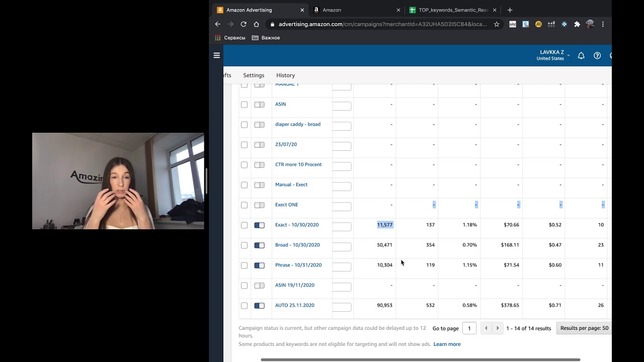Open the notifications bell
This screenshot has width=644, height=362.
tap(581, 56)
